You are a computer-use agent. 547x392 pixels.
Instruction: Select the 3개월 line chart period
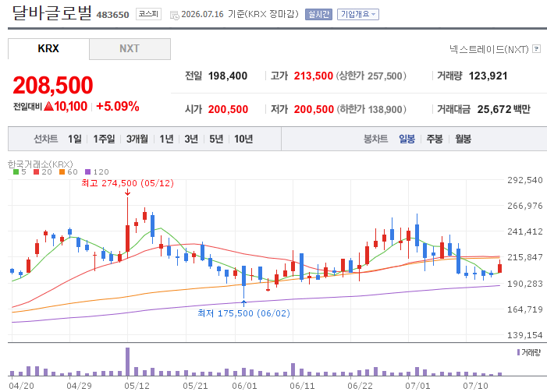pyautogui.click(x=137, y=139)
